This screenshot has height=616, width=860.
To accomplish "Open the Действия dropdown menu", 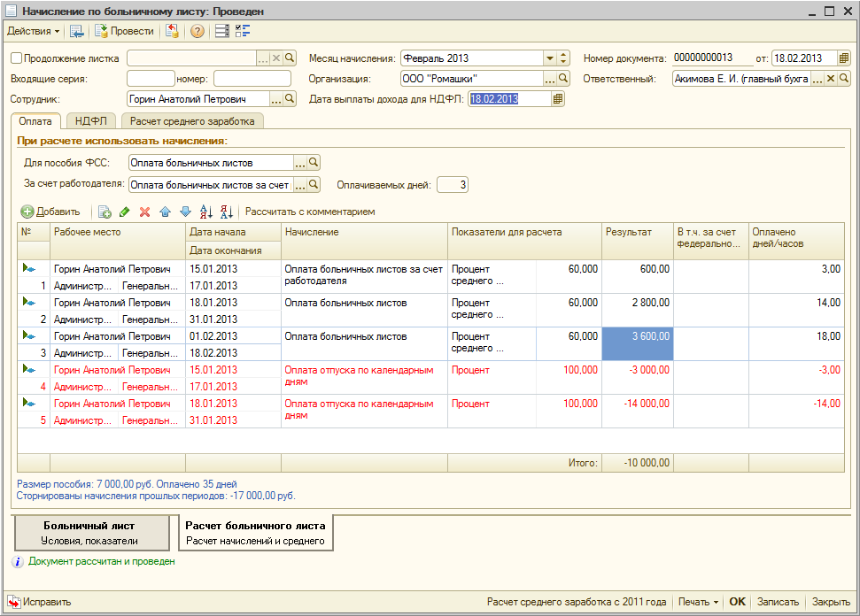I will pyautogui.click(x=34, y=31).
